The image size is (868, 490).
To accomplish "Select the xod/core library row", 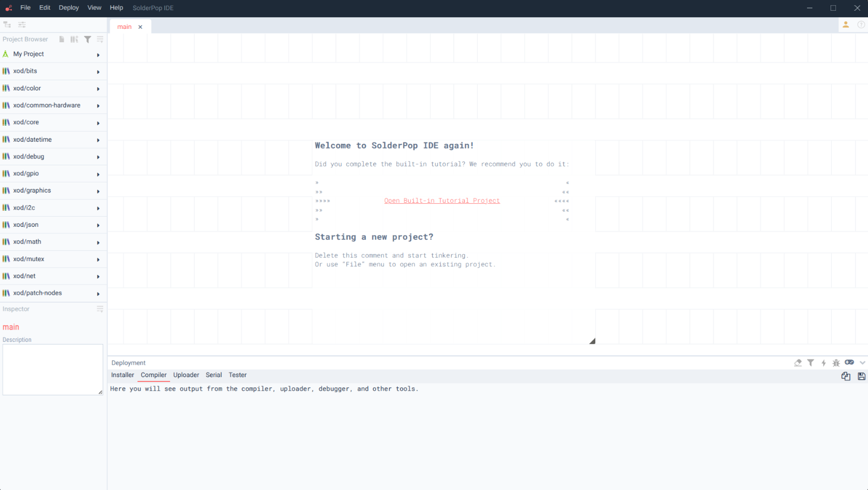I will [53, 122].
